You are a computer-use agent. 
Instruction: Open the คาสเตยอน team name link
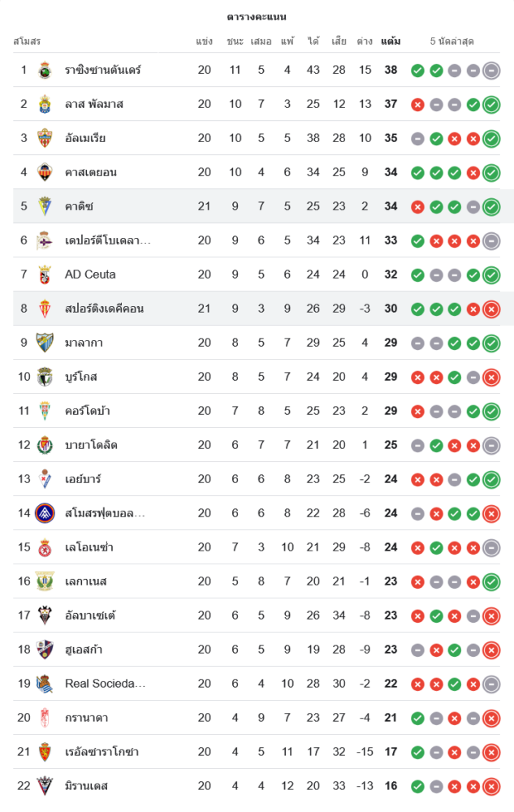point(91,172)
